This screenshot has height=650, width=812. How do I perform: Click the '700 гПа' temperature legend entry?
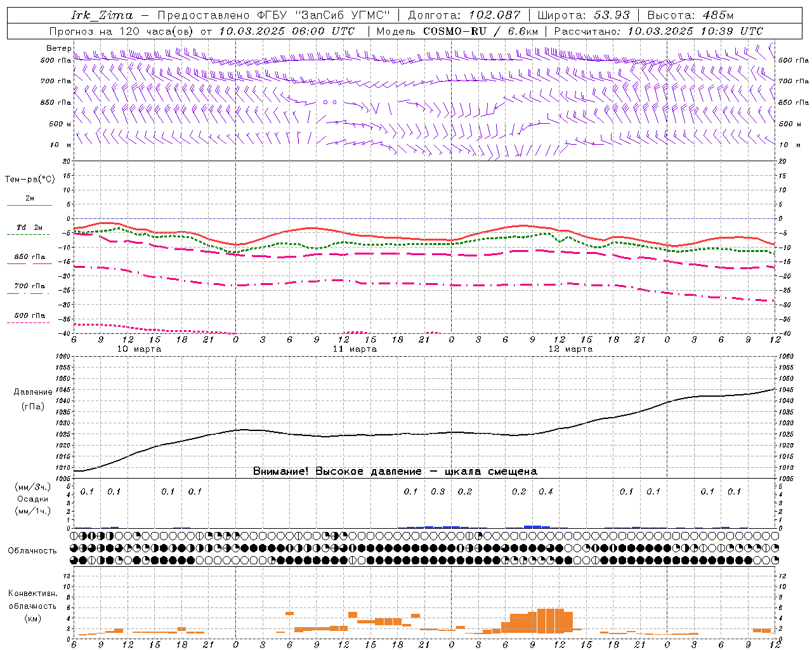[x=29, y=286]
